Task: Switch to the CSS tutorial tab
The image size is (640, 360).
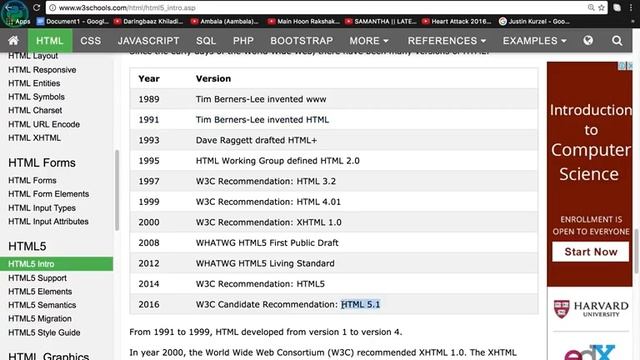Action: pyautogui.click(x=91, y=40)
